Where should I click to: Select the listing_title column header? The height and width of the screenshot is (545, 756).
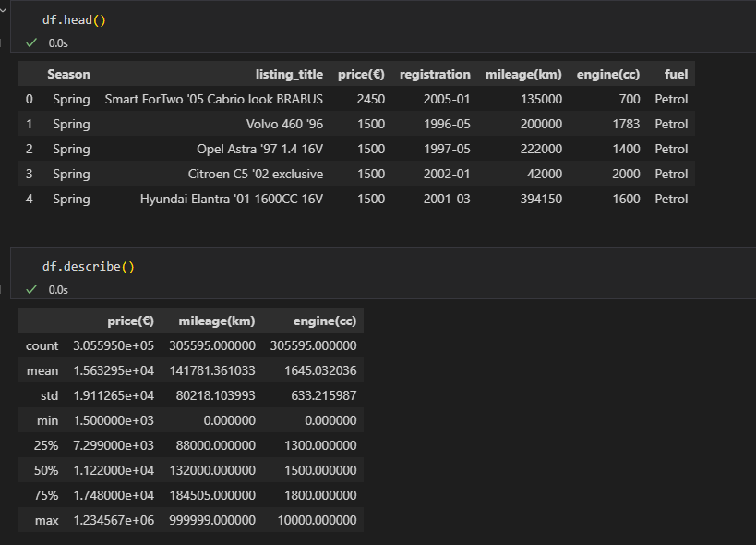click(x=289, y=74)
